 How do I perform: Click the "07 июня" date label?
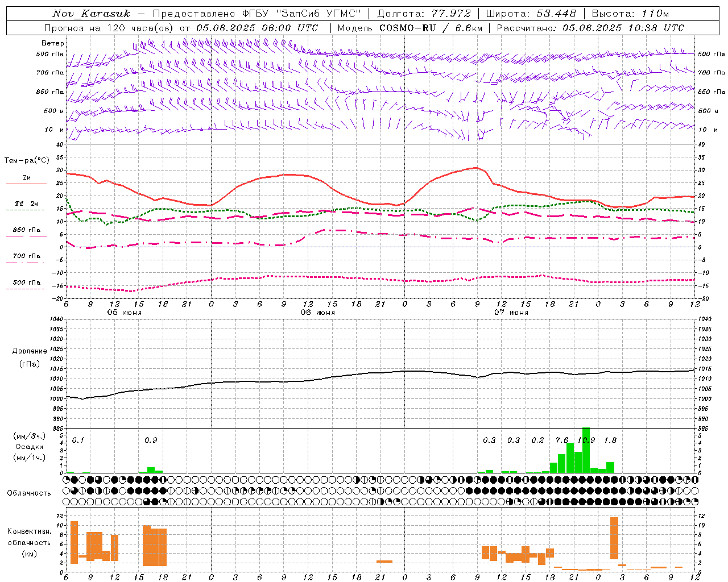(511, 313)
